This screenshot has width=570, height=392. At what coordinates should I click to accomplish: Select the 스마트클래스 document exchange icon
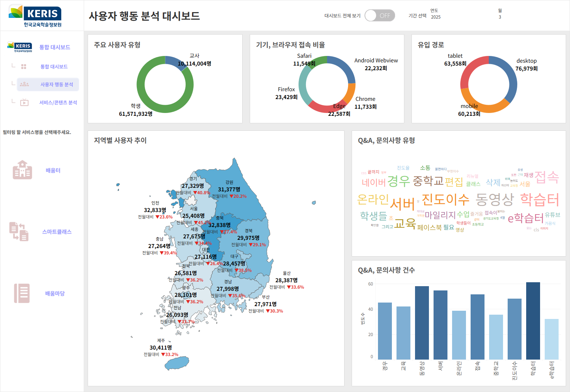(19, 232)
